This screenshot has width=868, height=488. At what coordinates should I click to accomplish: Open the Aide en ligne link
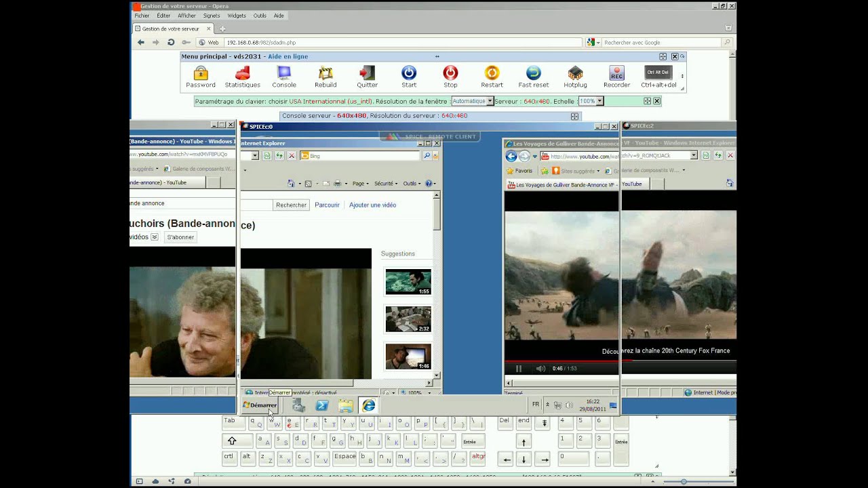pos(288,56)
